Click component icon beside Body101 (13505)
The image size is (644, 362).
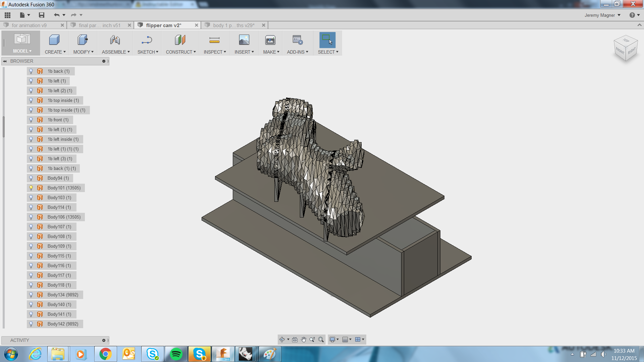pos(40,188)
